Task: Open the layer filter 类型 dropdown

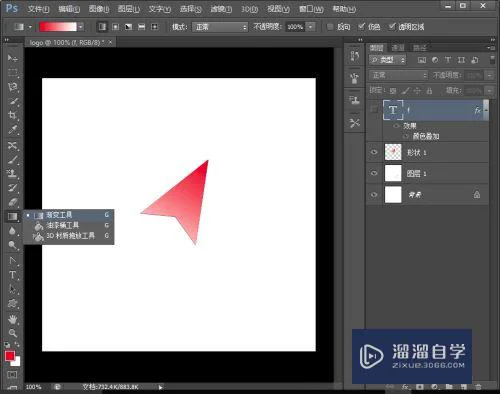Action: click(388, 60)
